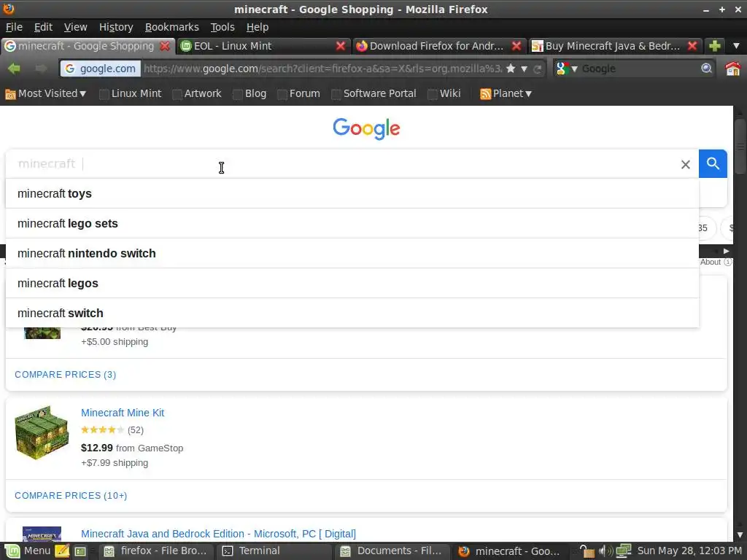This screenshot has width=747, height=560.
Task: Close the Download Firefox for Android tab
Action: 516,46
